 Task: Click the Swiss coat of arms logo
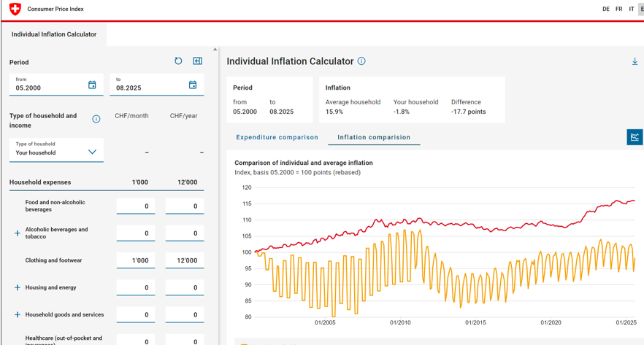(x=15, y=9)
